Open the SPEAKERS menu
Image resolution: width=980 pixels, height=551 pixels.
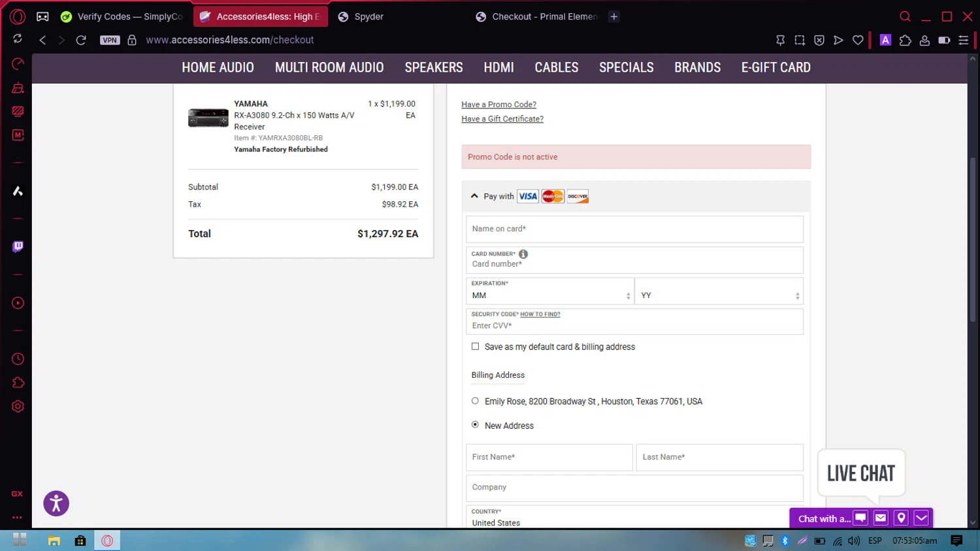(434, 67)
